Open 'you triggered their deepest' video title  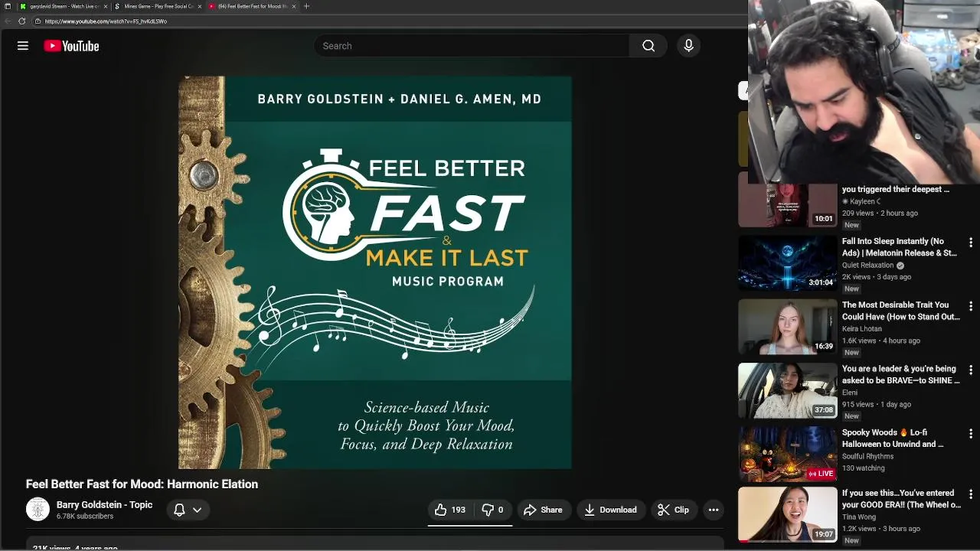click(x=896, y=189)
